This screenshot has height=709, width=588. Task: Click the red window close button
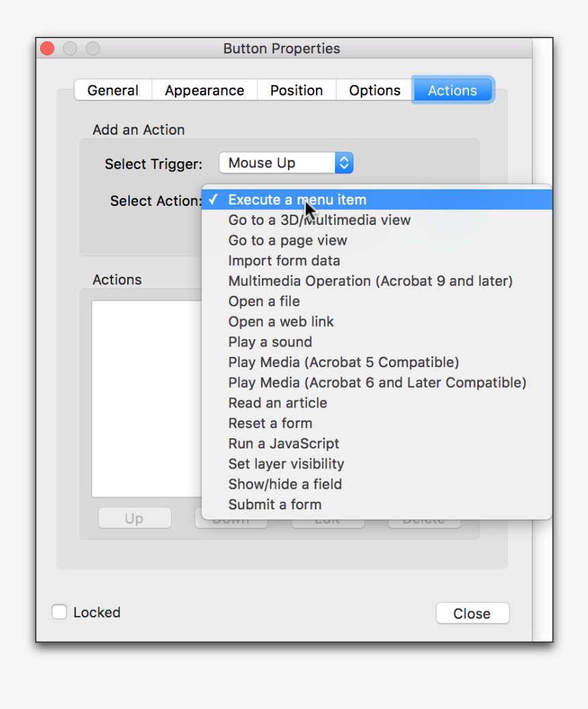[x=47, y=49]
